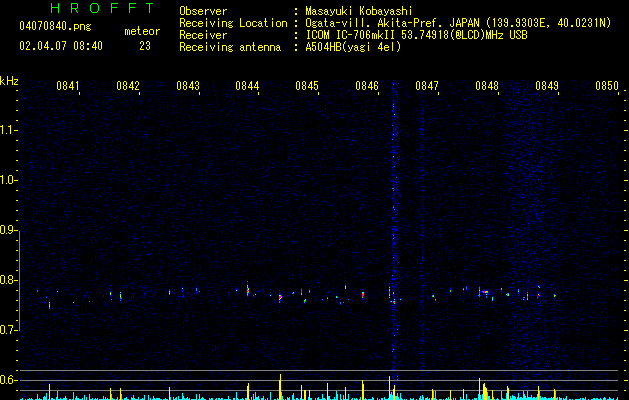Click the meteor count 23
Screen dimensions: 629x400
[x=145, y=46]
